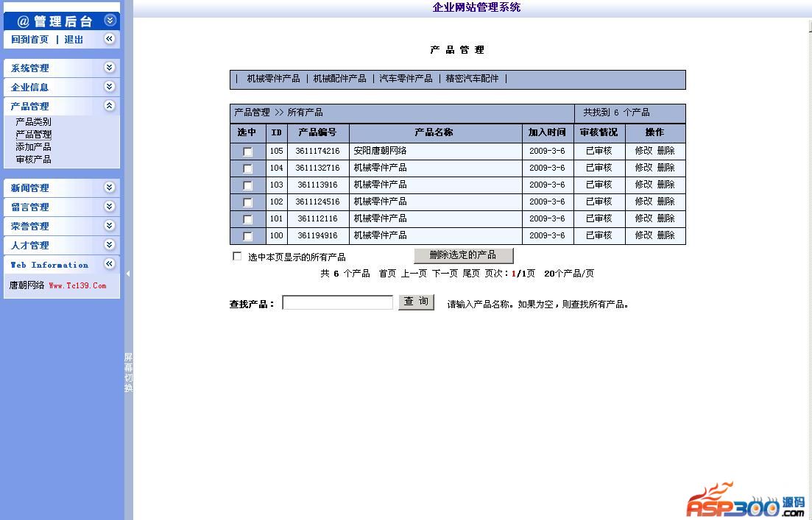This screenshot has width=812, height=520.
Task: Click 删除 for product ID 101
Action: 666,218
